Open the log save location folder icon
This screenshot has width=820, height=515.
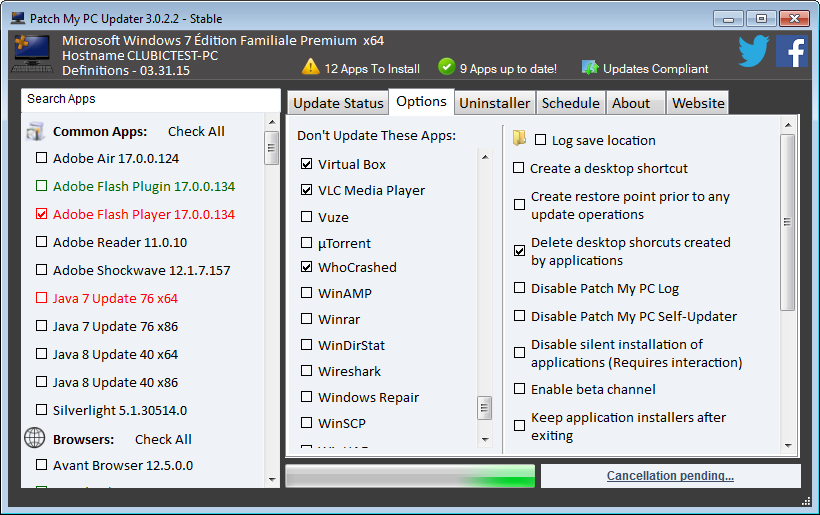pyautogui.click(x=519, y=138)
